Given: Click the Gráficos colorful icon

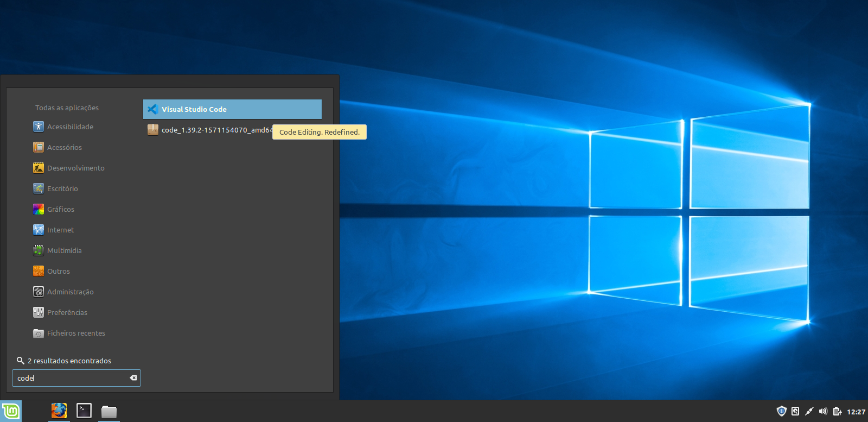Looking at the screenshot, I should click(x=39, y=209).
